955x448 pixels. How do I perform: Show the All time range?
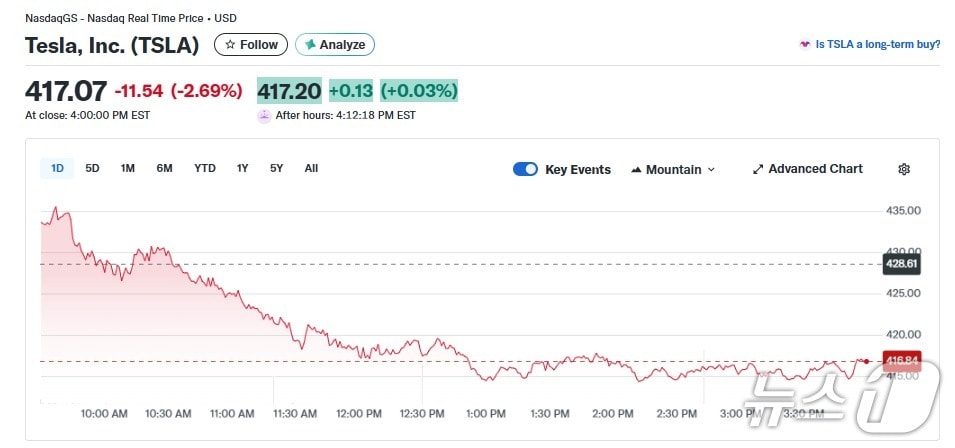coord(311,168)
